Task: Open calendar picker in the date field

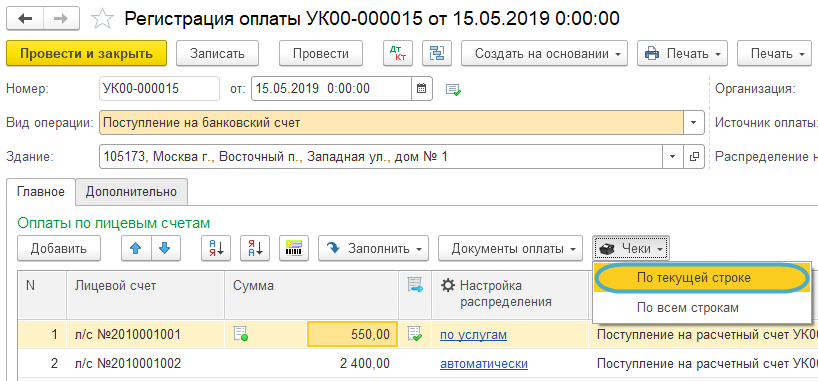Action: (422, 88)
